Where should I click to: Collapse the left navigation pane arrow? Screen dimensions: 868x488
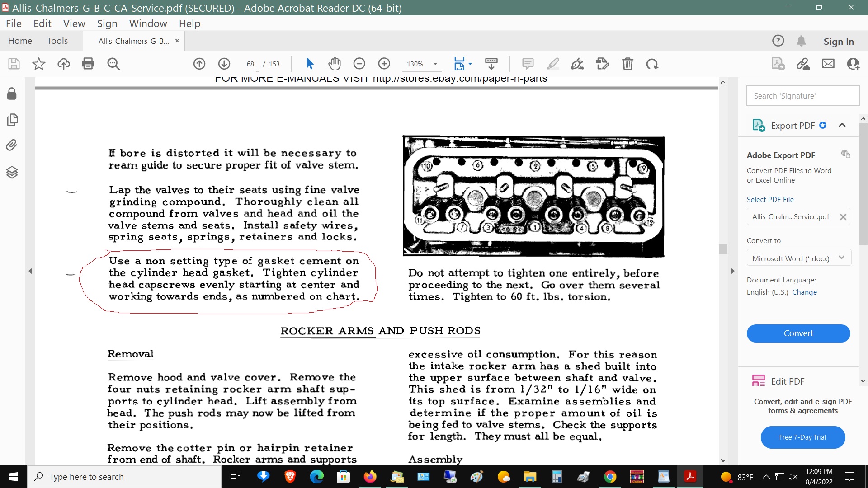30,271
